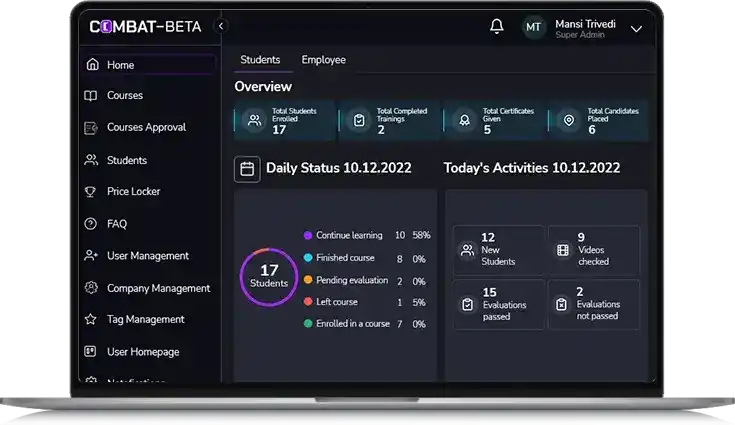
Task: Go to Courses Approval page
Action: 149,127
